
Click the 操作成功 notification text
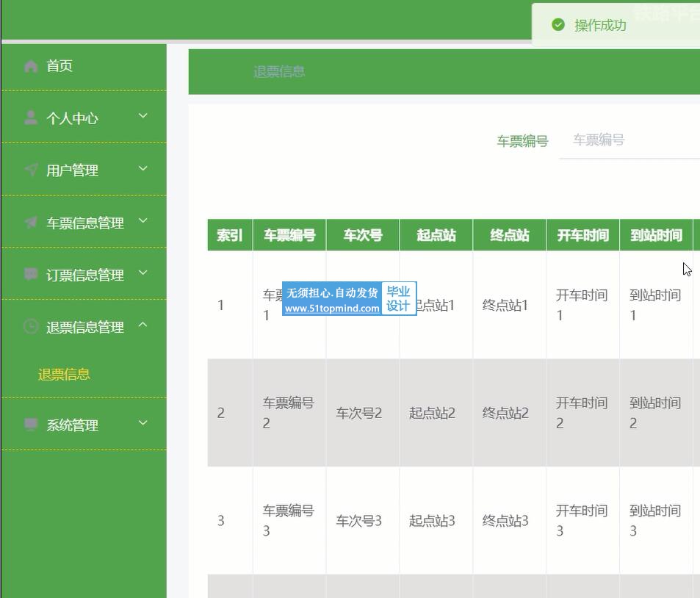coord(600,25)
